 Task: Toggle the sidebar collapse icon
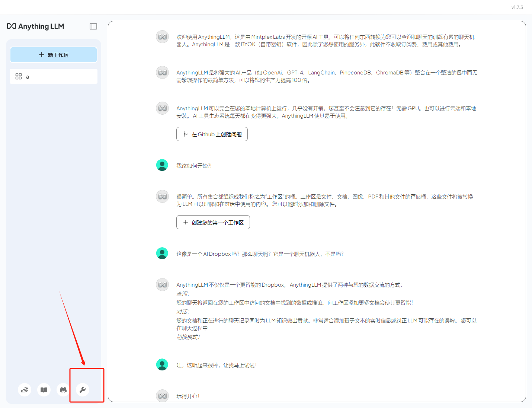pos(93,26)
